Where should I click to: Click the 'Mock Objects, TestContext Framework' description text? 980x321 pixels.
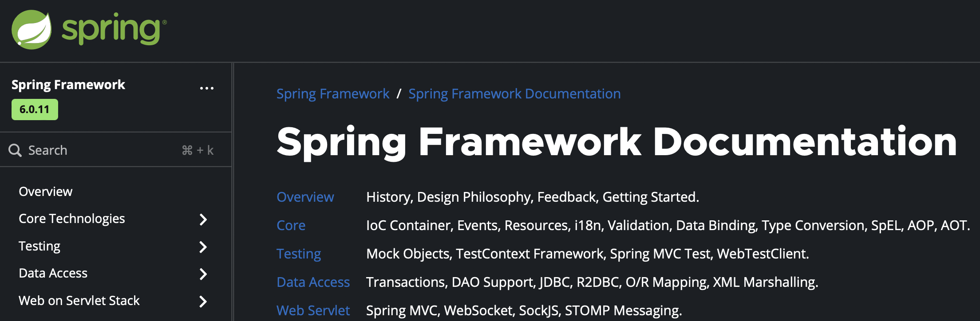pos(588,254)
